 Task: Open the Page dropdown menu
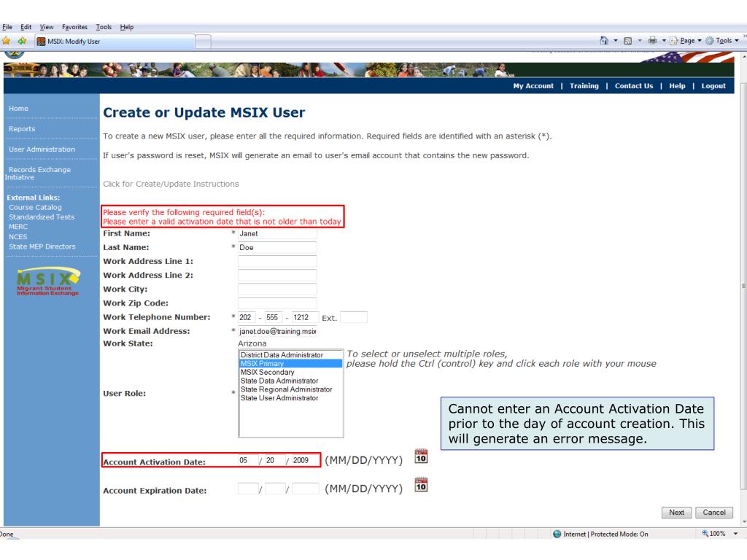(x=686, y=41)
